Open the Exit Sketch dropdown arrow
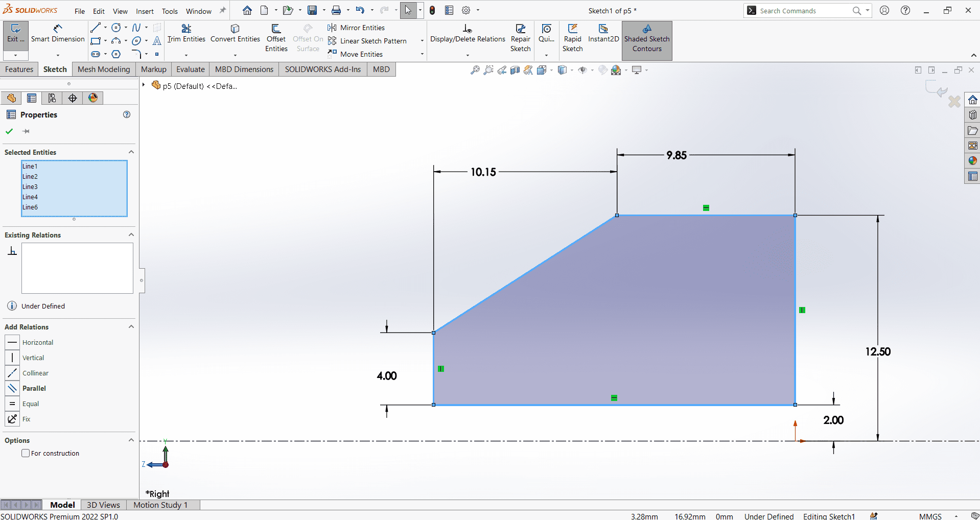 (15, 55)
